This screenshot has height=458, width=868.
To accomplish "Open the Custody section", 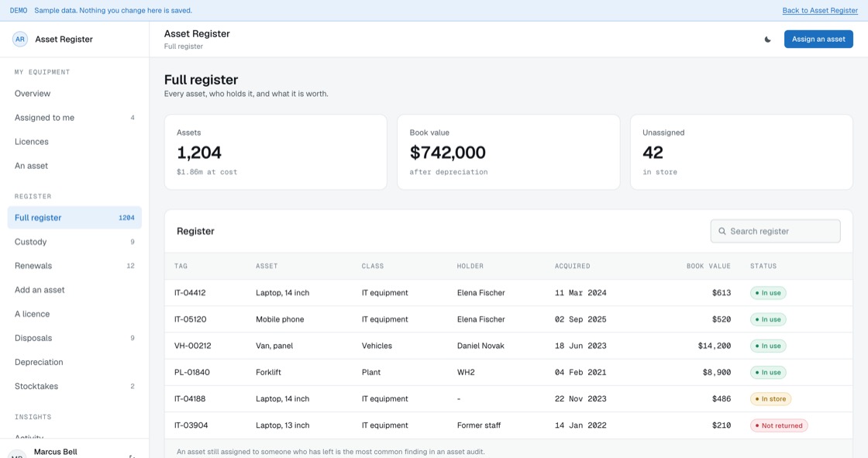I will [74, 242].
